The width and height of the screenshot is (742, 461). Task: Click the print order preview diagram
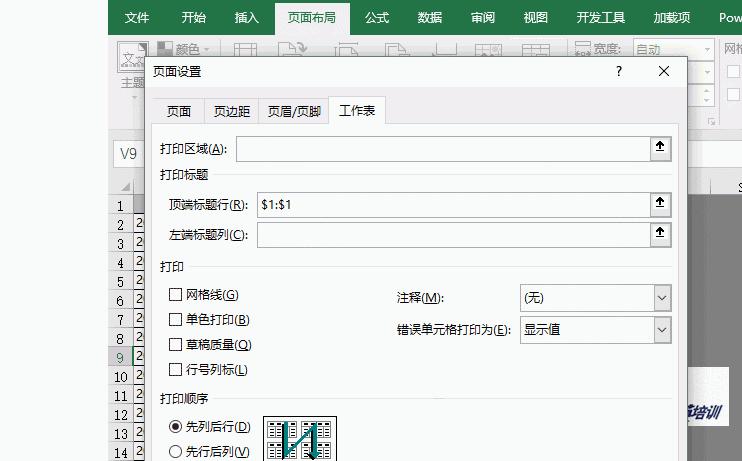point(300,439)
